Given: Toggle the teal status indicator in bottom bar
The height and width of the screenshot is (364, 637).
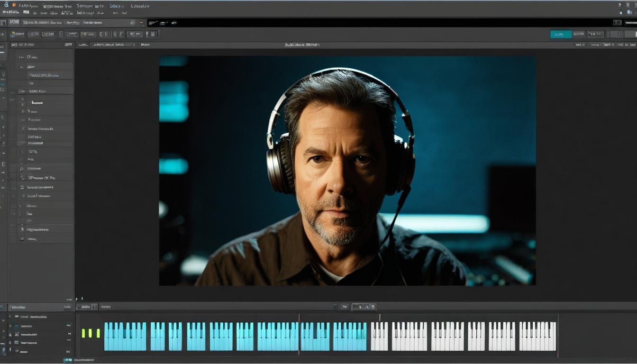Looking at the screenshot, I should click(x=67, y=360).
